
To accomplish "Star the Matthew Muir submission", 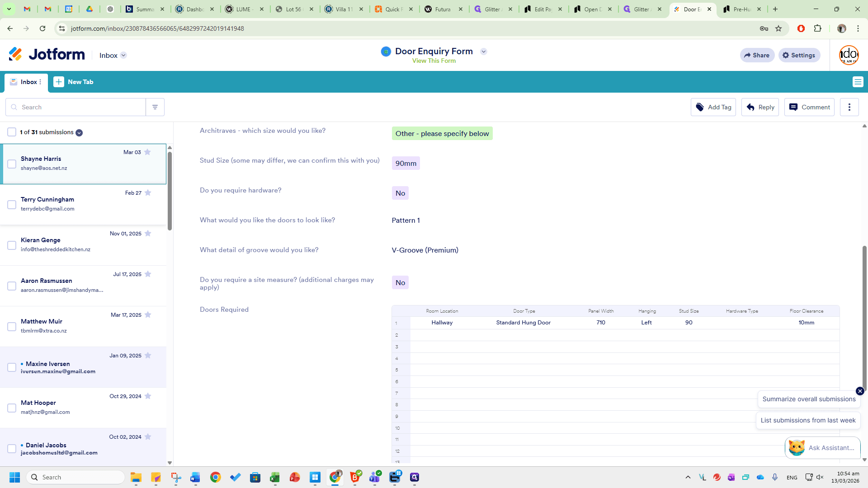I will click(x=148, y=315).
